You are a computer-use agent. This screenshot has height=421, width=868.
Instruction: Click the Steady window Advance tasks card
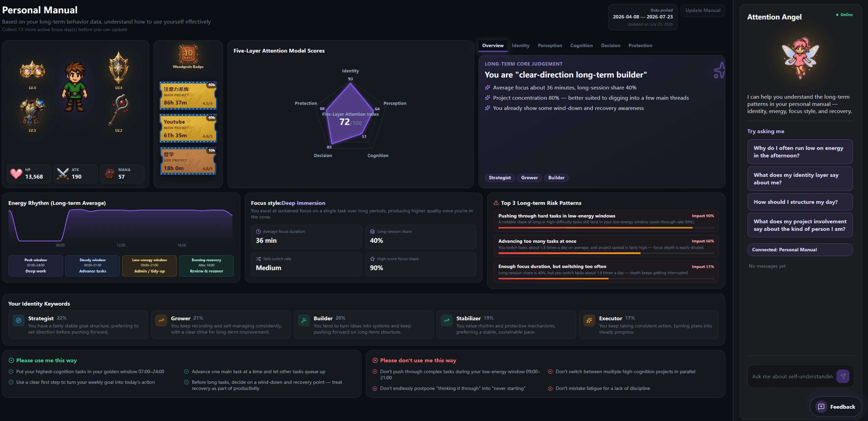pos(93,266)
